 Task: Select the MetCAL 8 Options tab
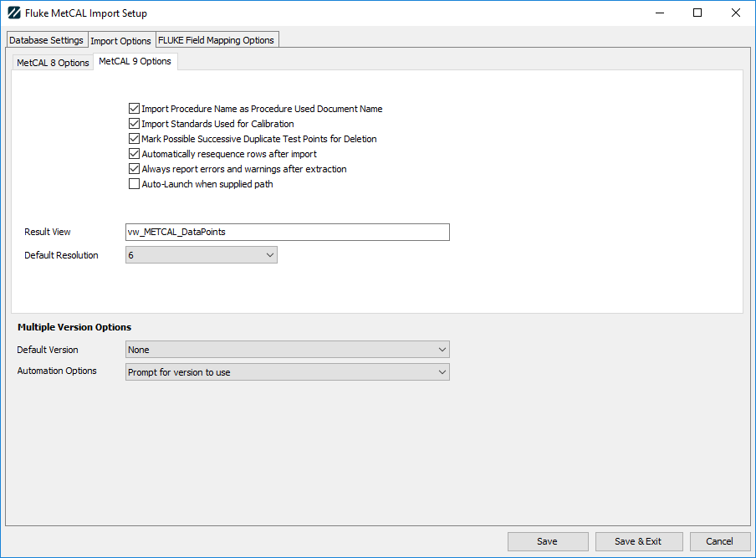(x=53, y=63)
